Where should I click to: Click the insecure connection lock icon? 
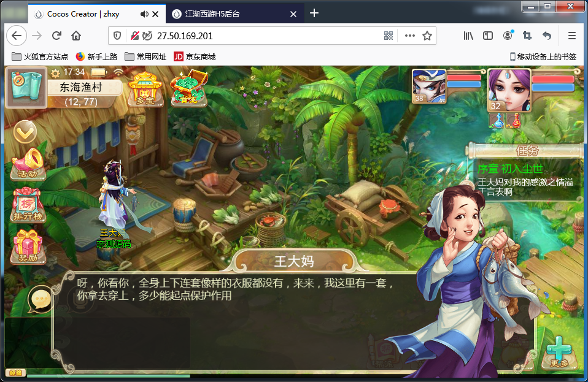pos(134,36)
